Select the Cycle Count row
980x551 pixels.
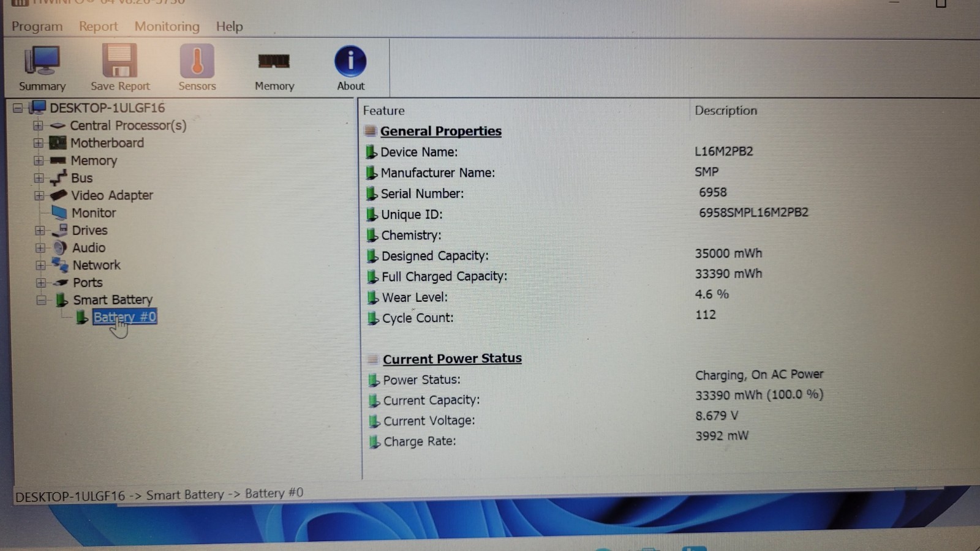(668, 318)
